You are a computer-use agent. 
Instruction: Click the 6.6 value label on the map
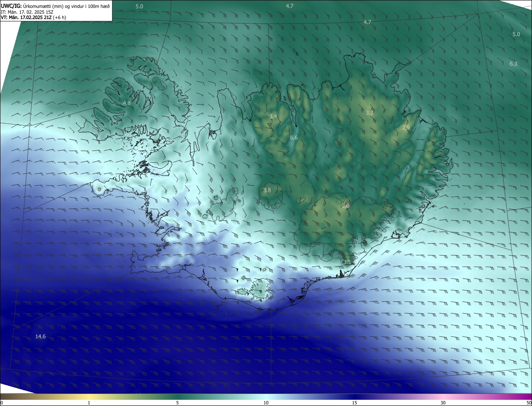click(x=294, y=137)
